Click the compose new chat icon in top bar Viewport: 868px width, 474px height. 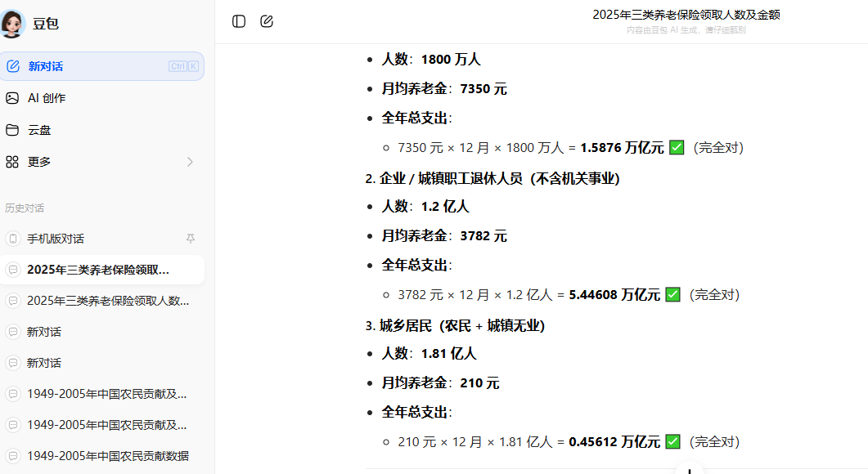pyautogui.click(x=267, y=21)
